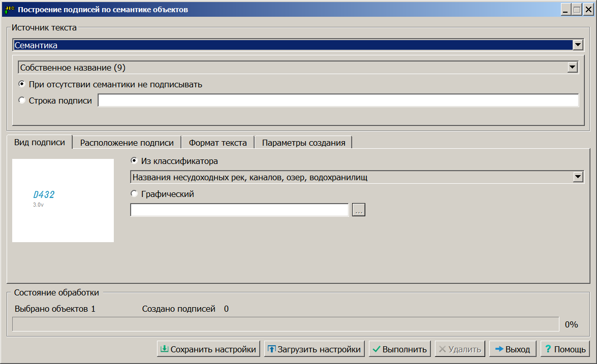
Task: Click the green checkmark icon on Выполнить
Action: tap(376, 349)
